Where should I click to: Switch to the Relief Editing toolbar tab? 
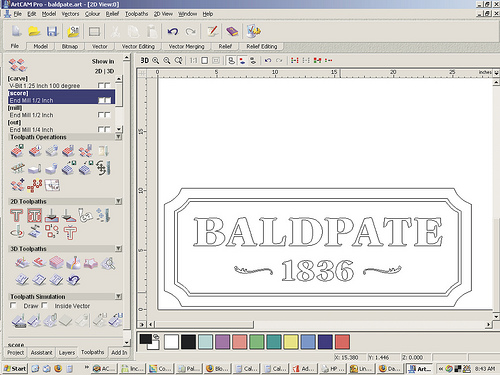click(262, 46)
